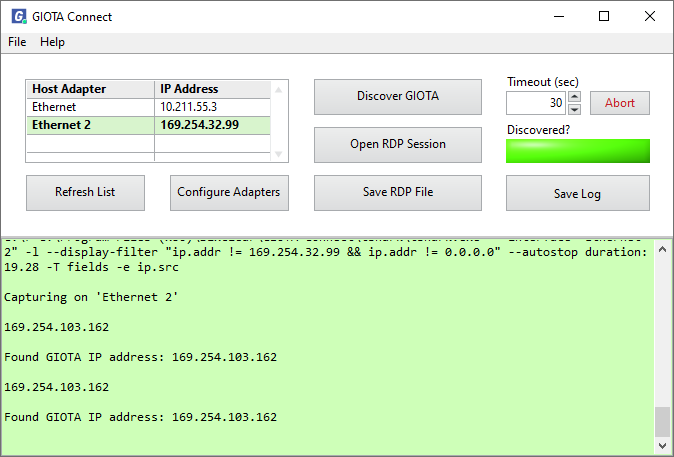Close the GIOTA Connect window
This screenshot has height=457, width=674.
[649, 16]
